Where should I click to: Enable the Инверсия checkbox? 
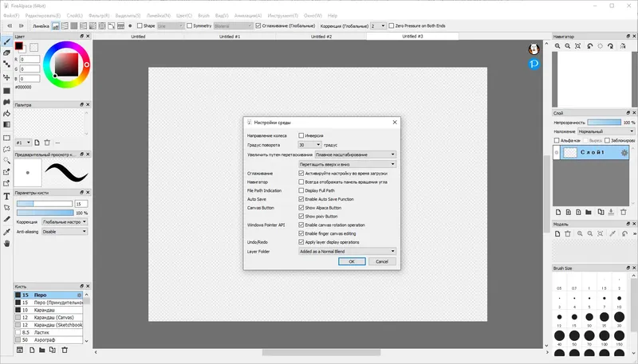click(301, 135)
